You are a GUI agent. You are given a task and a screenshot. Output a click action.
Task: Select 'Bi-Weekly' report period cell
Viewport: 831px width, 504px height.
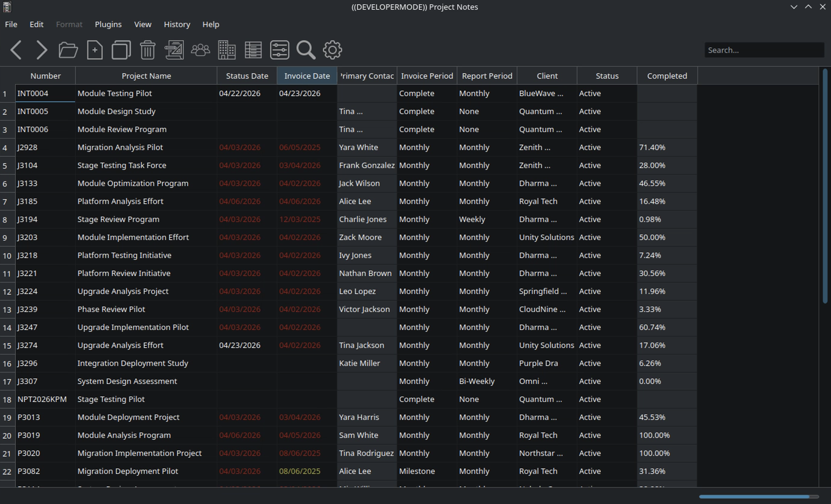(487, 381)
